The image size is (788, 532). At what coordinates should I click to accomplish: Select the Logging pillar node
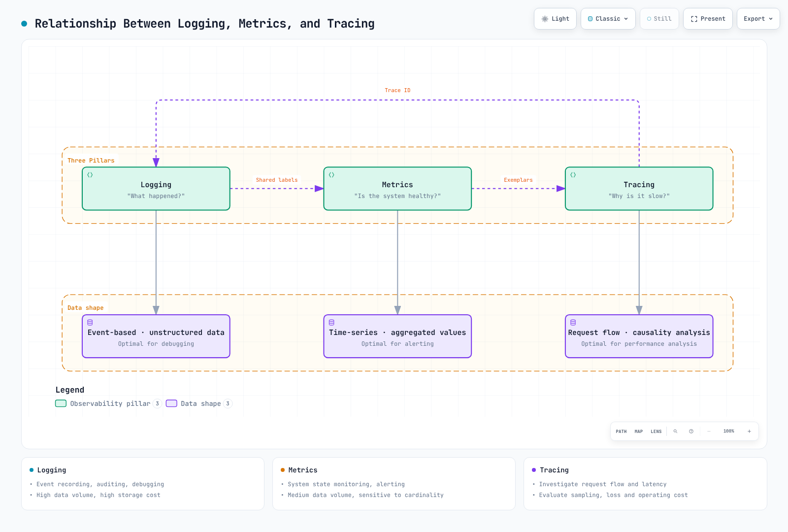[156, 189]
